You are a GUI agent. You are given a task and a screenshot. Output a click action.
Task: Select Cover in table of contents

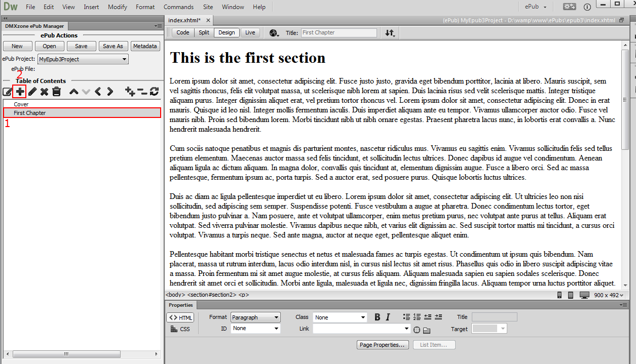pyautogui.click(x=82, y=104)
